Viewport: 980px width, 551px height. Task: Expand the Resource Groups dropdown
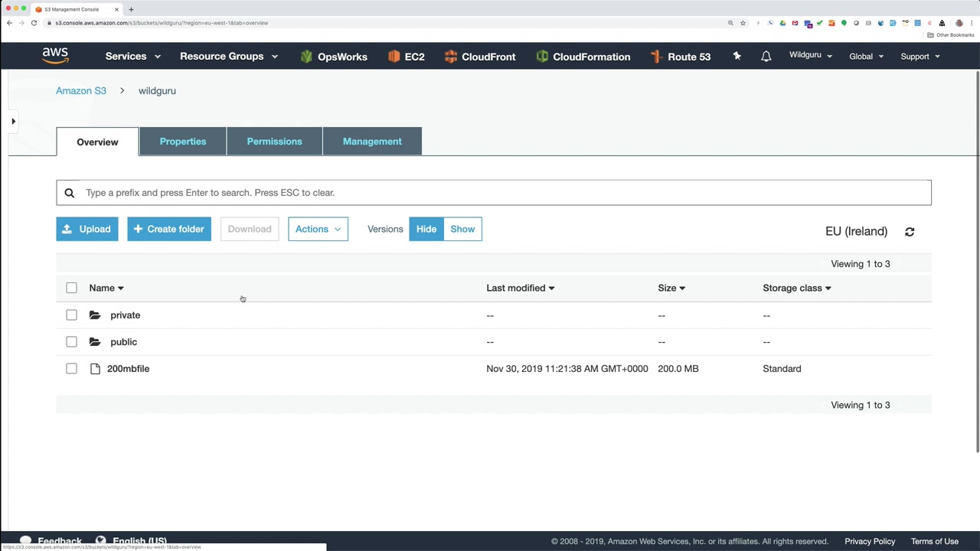point(229,57)
